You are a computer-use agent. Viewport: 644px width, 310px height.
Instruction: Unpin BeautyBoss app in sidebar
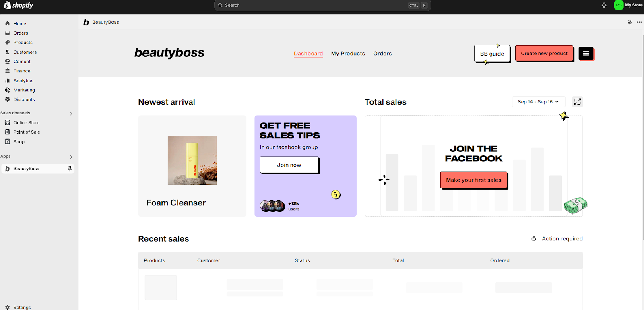pos(70,169)
